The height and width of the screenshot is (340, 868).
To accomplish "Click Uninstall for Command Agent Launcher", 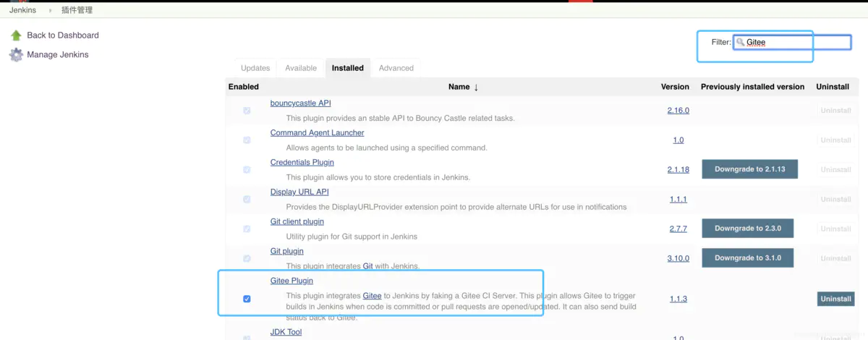I will pyautogui.click(x=835, y=140).
